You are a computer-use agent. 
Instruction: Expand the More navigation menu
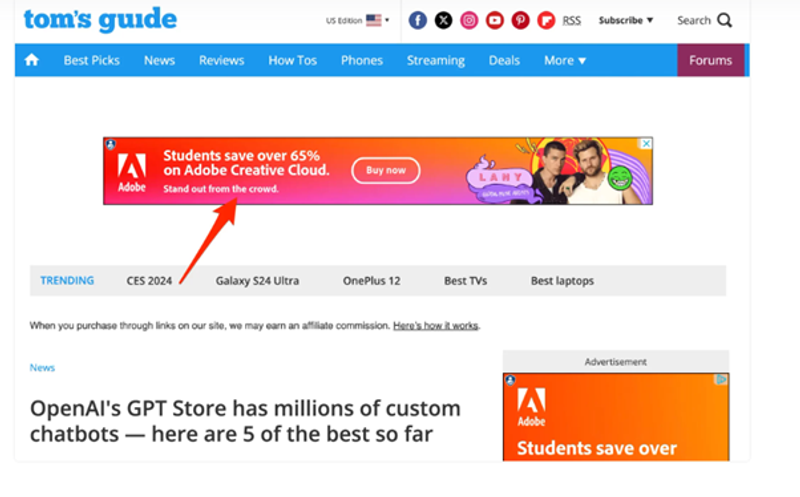(565, 61)
